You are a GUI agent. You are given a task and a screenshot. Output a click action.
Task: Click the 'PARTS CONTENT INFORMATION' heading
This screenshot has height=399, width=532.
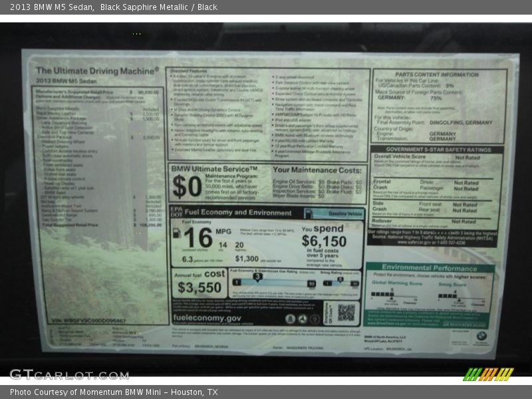click(437, 74)
